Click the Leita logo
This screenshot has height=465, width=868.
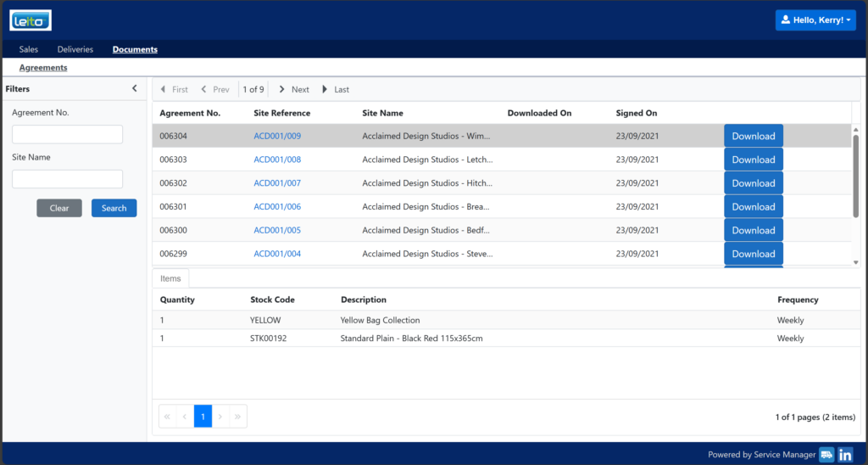coord(31,20)
